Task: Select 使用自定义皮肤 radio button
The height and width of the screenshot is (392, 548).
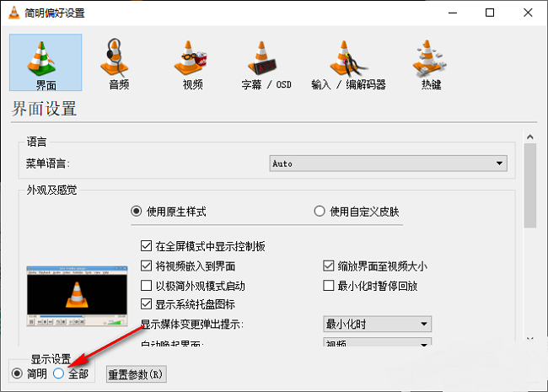Action: tap(320, 212)
